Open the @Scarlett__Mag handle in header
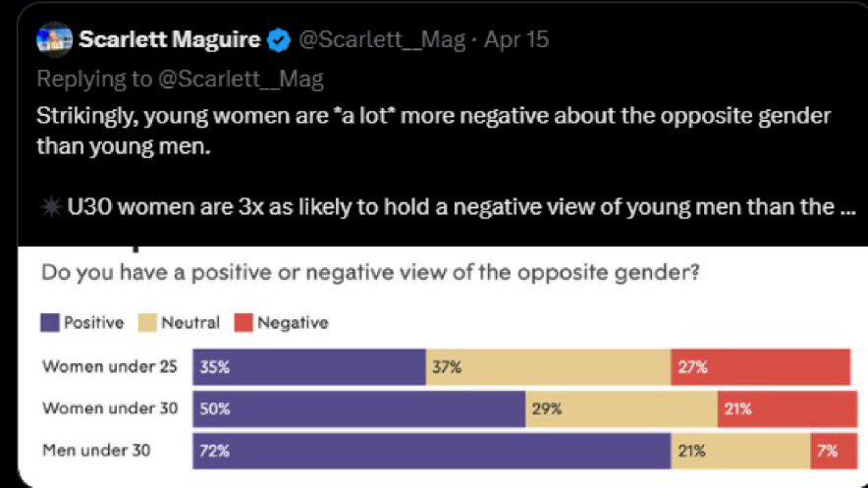This screenshot has height=488, width=868. [382, 39]
